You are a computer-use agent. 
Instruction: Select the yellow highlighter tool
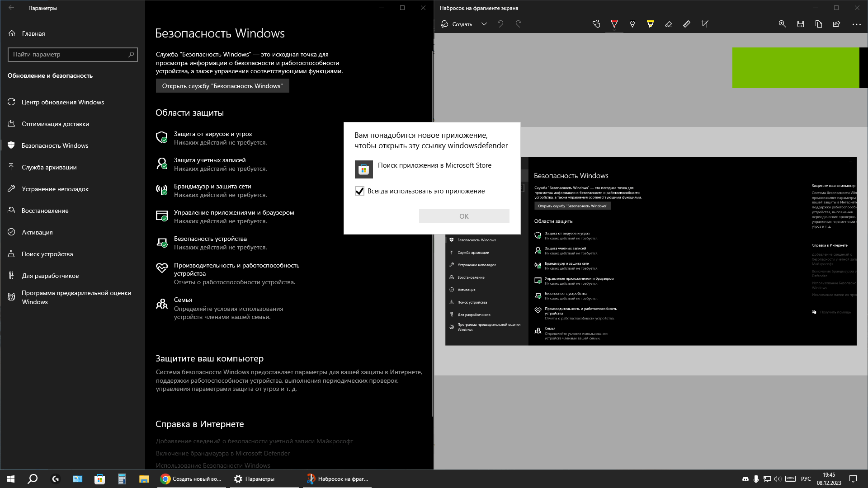coord(651,24)
